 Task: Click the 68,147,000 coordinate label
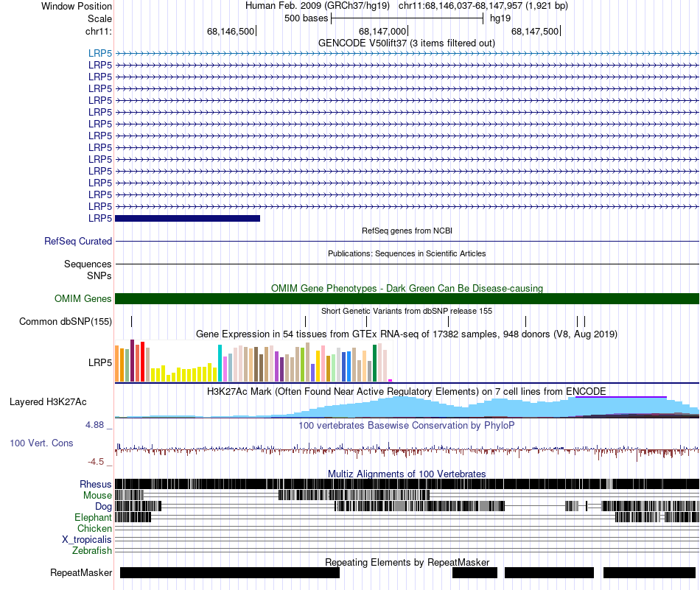point(382,31)
